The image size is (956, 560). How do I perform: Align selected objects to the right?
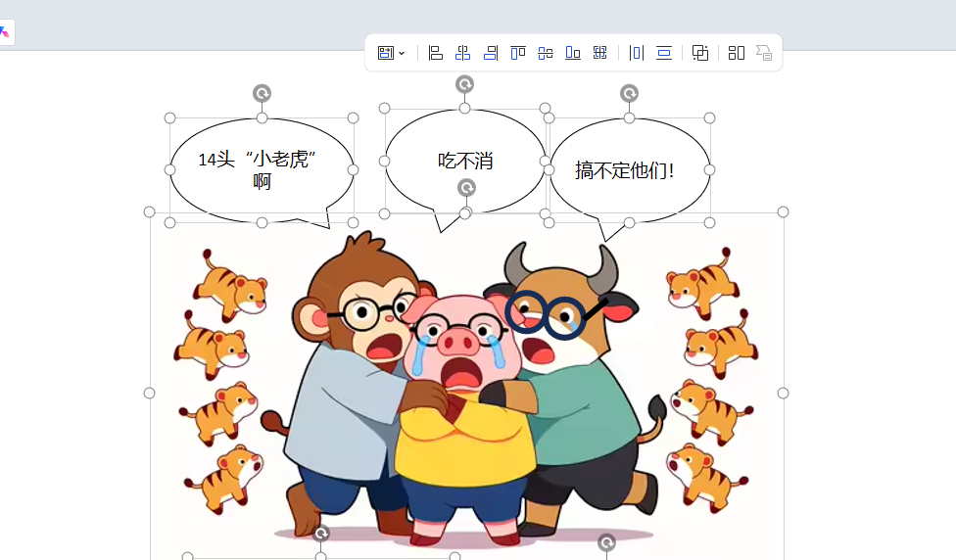coord(491,53)
